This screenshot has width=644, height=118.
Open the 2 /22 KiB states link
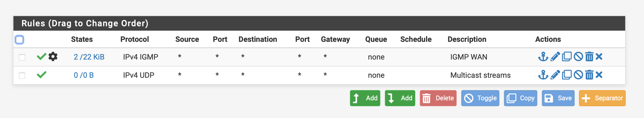pyautogui.click(x=89, y=57)
